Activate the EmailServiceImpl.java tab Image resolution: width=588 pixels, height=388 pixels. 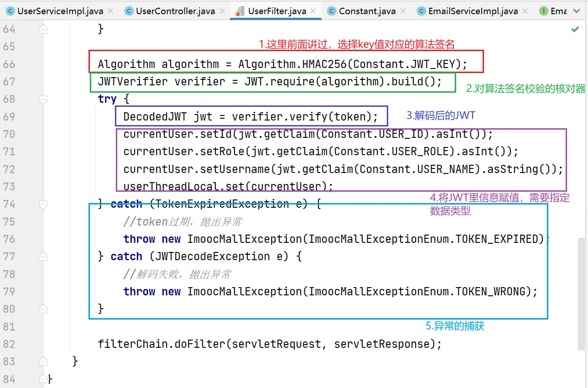click(473, 11)
